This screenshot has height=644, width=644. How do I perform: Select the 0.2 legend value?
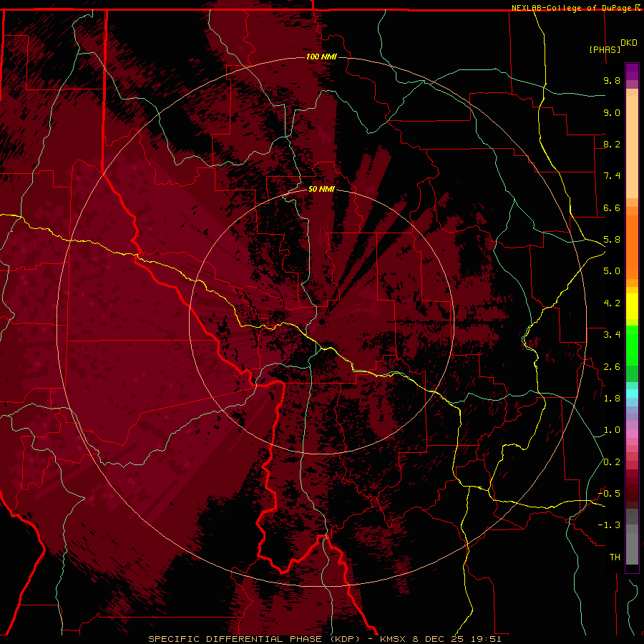612,462
